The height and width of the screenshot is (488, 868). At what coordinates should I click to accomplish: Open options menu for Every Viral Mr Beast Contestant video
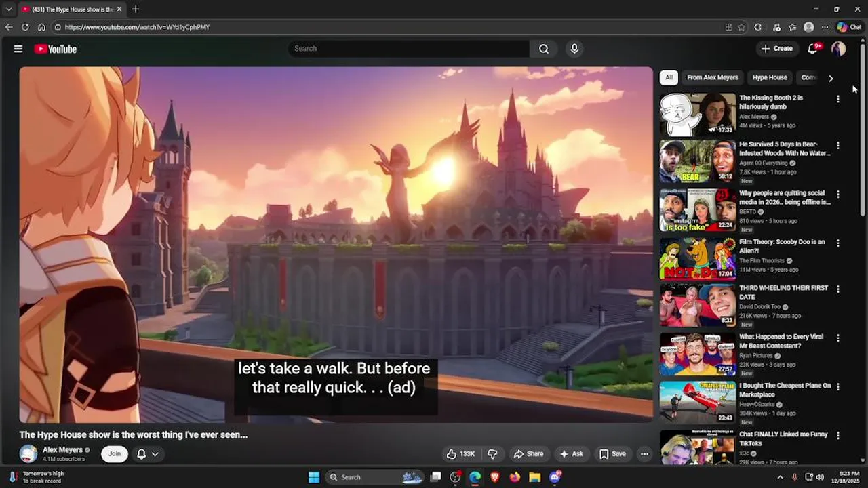tap(838, 338)
